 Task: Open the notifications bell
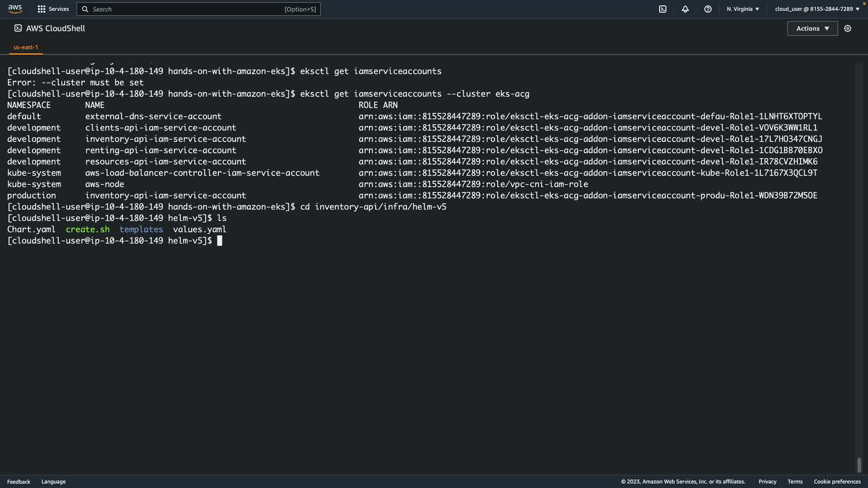click(x=685, y=9)
